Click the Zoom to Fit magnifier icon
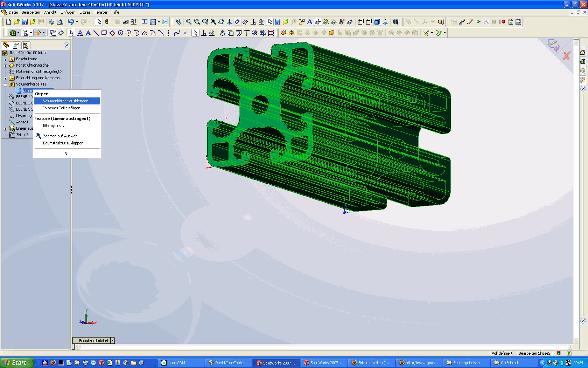The height and width of the screenshot is (368, 588). click(x=189, y=22)
